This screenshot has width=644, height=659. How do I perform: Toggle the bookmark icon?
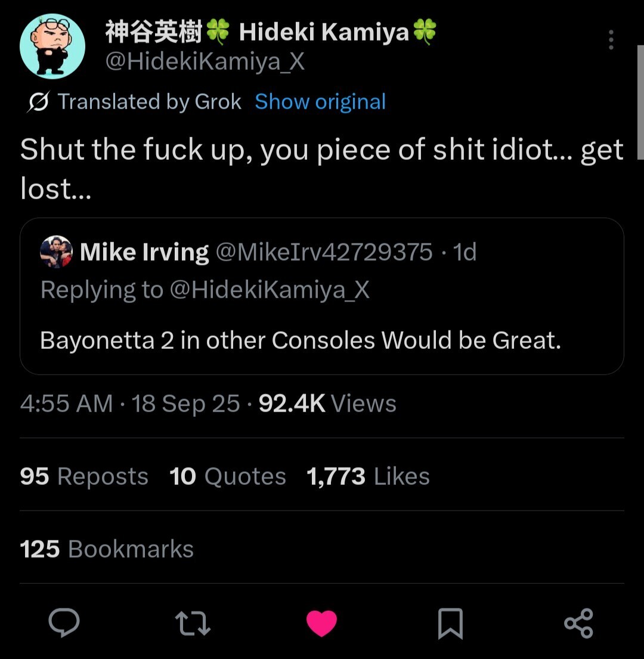pyautogui.click(x=450, y=623)
